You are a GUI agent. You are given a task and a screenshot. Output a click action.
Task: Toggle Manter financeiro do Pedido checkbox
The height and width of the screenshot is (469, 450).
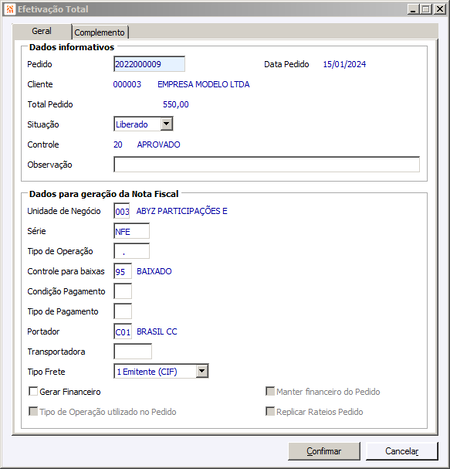270,391
